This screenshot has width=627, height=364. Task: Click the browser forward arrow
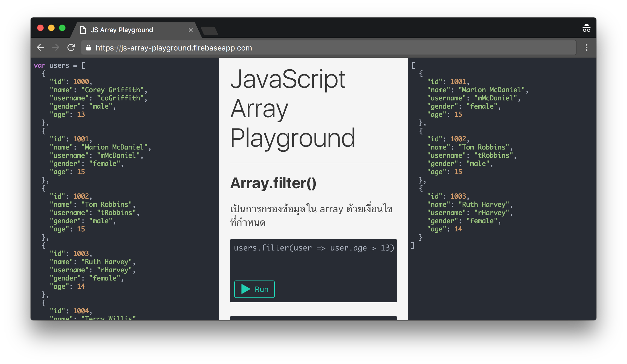pyautogui.click(x=56, y=47)
